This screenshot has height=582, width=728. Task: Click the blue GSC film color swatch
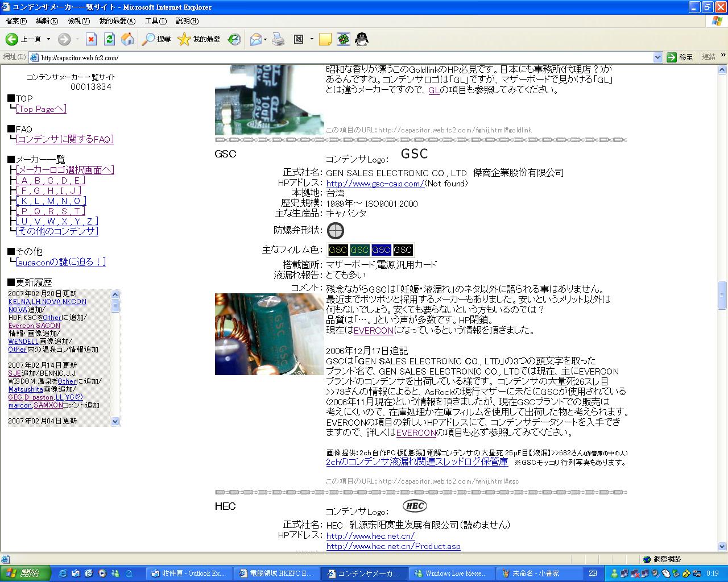(x=381, y=250)
